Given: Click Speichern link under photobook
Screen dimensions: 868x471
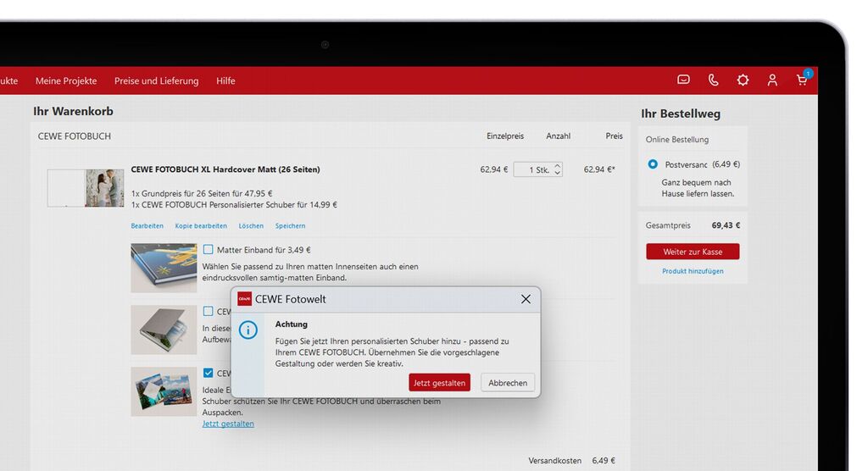Looking at the screenshot, I should click(x=290, y=226).
